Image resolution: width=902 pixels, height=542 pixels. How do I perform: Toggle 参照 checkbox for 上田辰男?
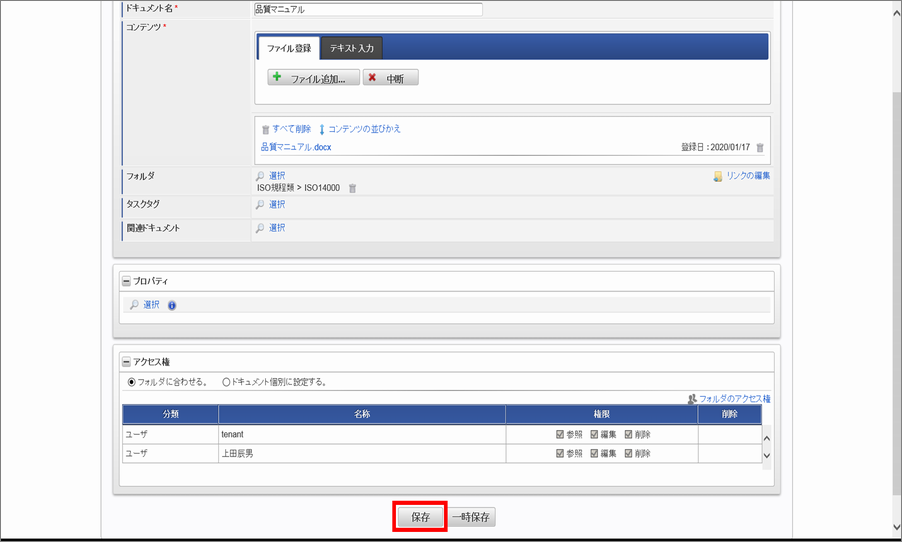560,453
